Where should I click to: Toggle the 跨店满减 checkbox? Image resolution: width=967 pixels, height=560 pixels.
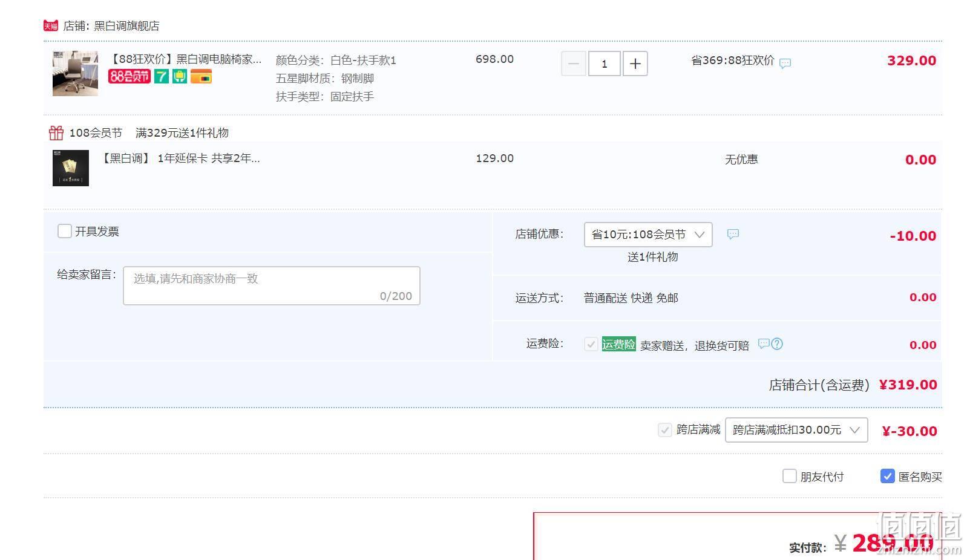[665, 430]
